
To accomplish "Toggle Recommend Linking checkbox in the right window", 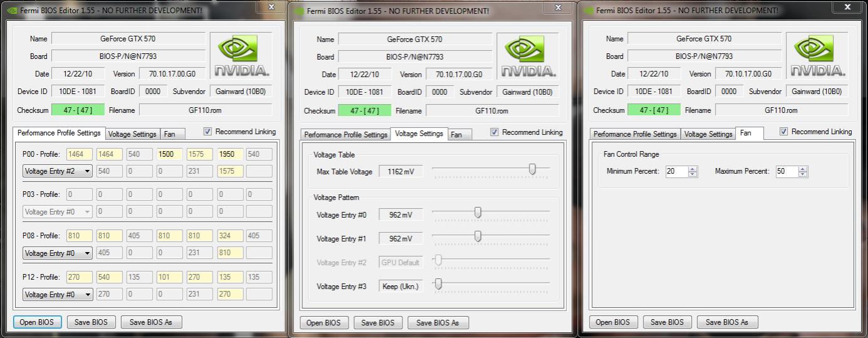I will 784,132.
